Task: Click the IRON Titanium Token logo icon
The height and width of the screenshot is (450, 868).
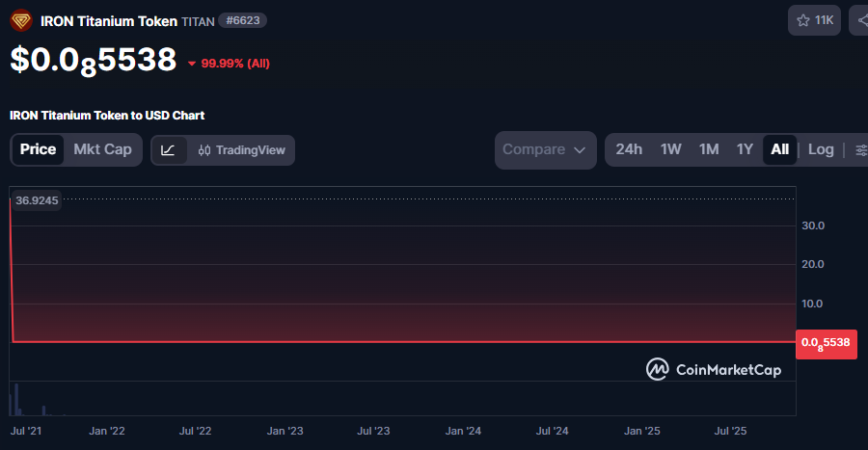Action: tap(21, 20)
